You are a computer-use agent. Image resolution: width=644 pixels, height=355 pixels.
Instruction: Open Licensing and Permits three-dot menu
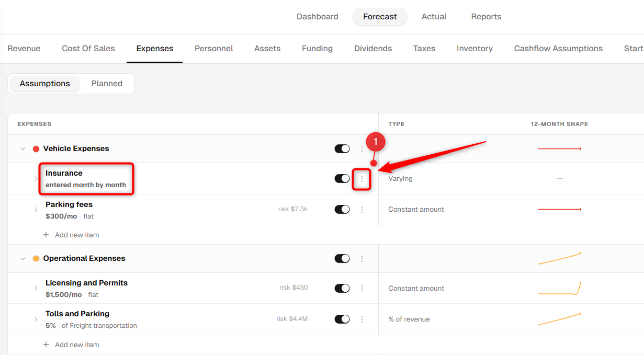[x=361, y=288]
